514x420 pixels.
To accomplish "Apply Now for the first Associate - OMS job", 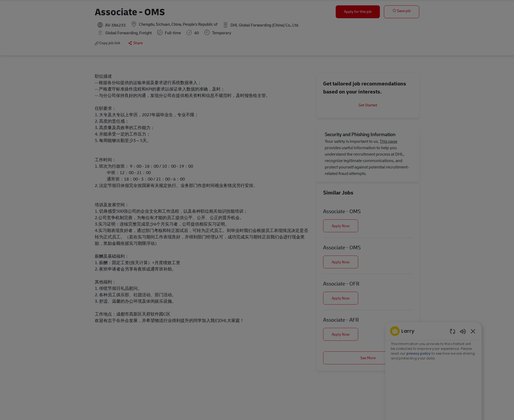I will (x=341, y=226).
